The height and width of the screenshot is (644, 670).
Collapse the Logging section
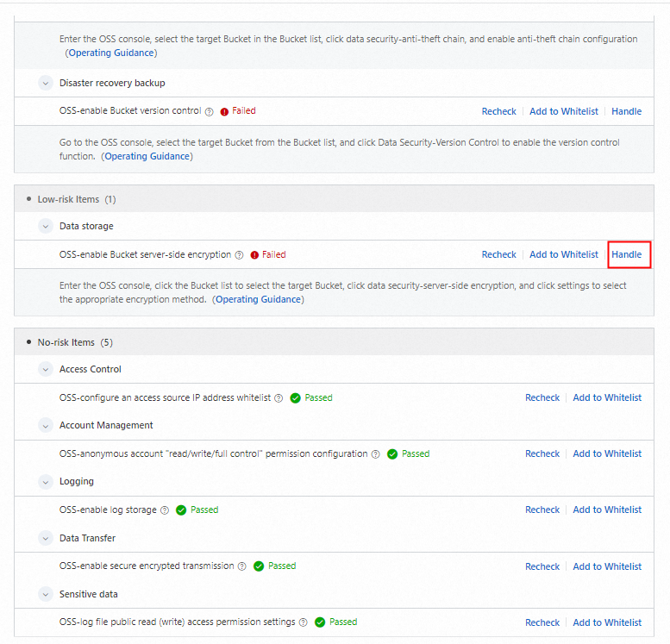(46, 482)
